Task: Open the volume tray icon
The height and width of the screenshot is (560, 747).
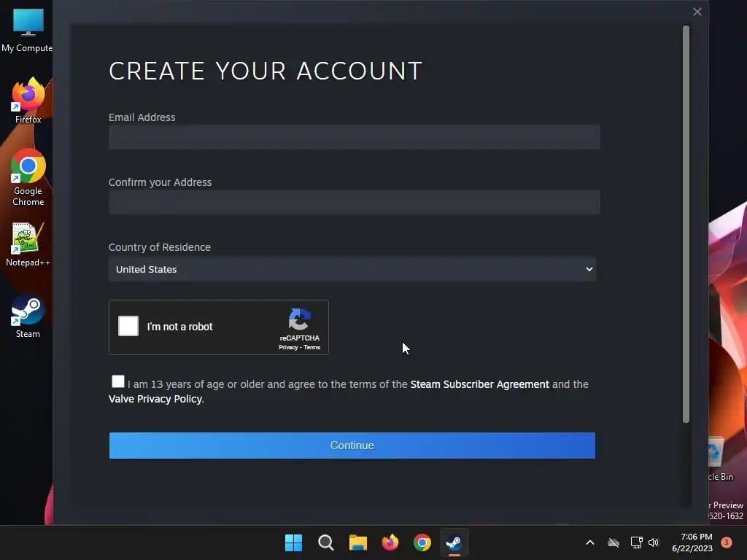Action: point(654,542)
